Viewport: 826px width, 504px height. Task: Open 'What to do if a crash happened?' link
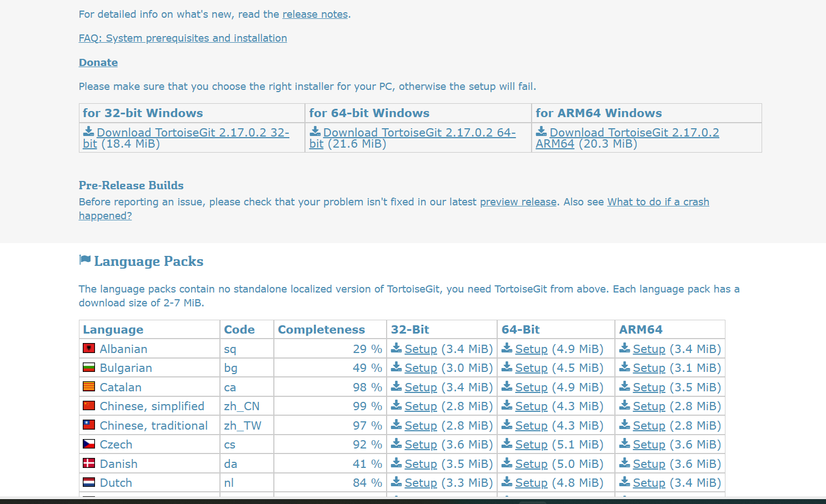394,209
